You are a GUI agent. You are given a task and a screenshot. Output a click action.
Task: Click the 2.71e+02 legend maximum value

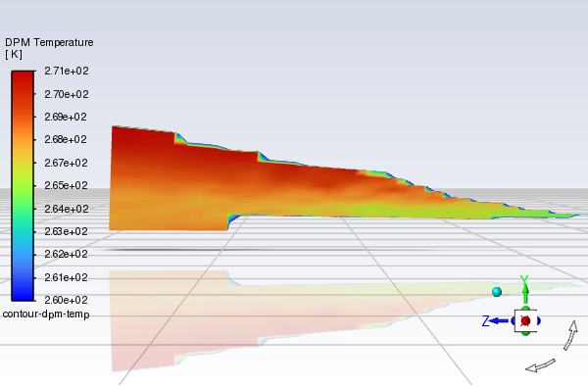67,71
